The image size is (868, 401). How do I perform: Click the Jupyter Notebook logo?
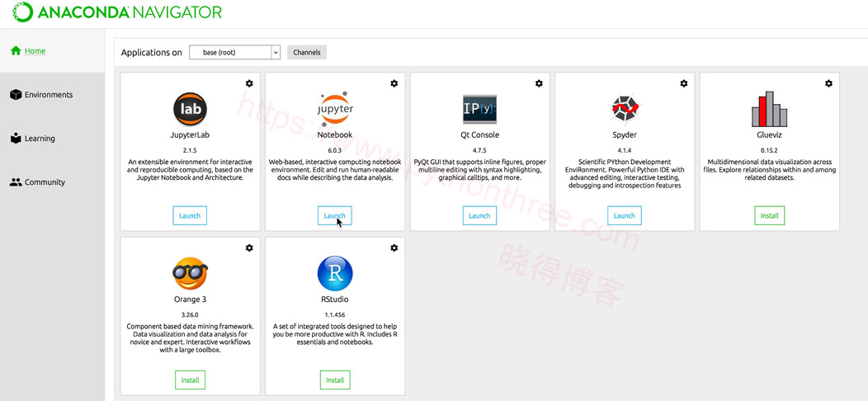(x=335, y=109)
